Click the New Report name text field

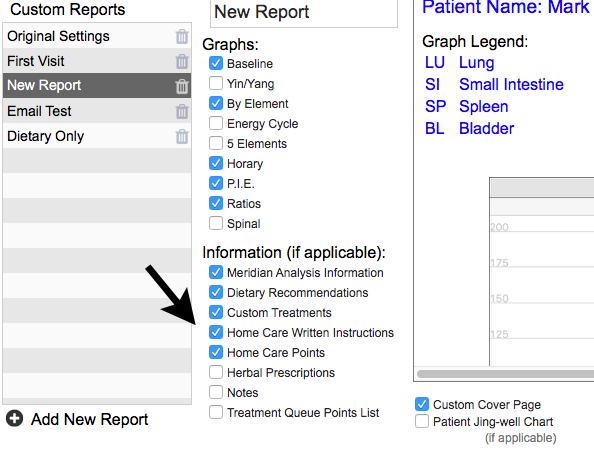[x=304, y=13]
